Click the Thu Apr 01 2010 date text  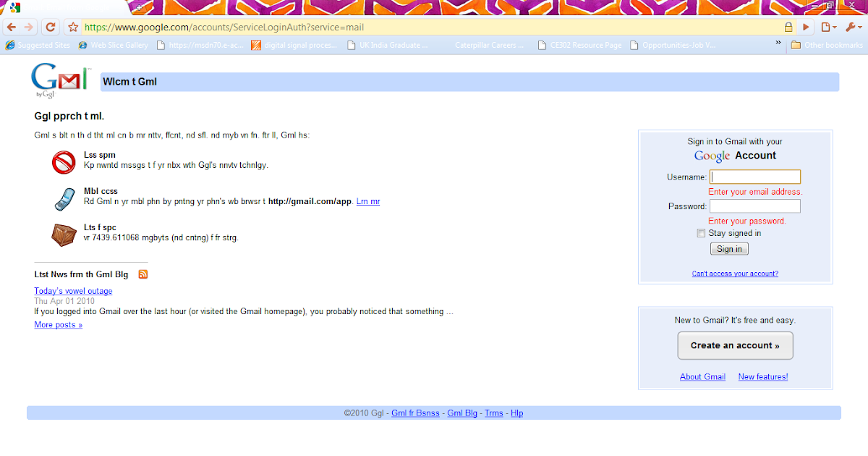click(64, 301)
